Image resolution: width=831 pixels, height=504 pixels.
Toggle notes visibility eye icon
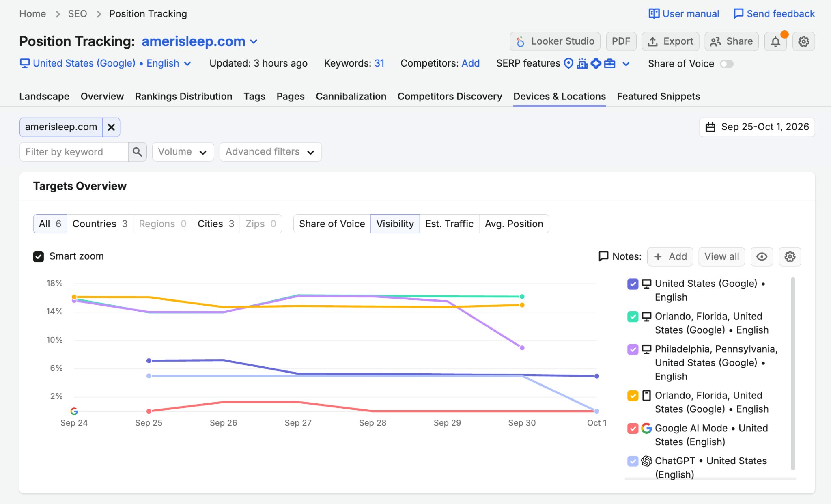(x=762, y=256)
